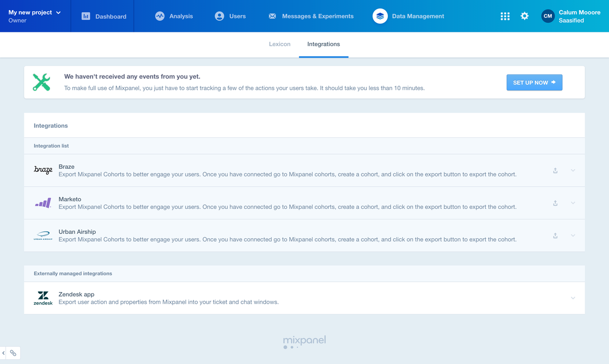Screen dimensions: 609x364
Task: Click the CM user avatar
Action: tap(548, 16)
